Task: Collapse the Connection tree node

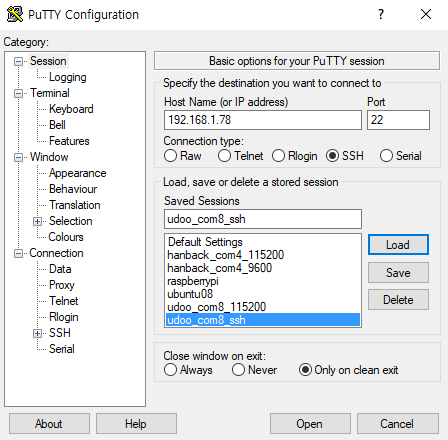Action: [19, 253]
